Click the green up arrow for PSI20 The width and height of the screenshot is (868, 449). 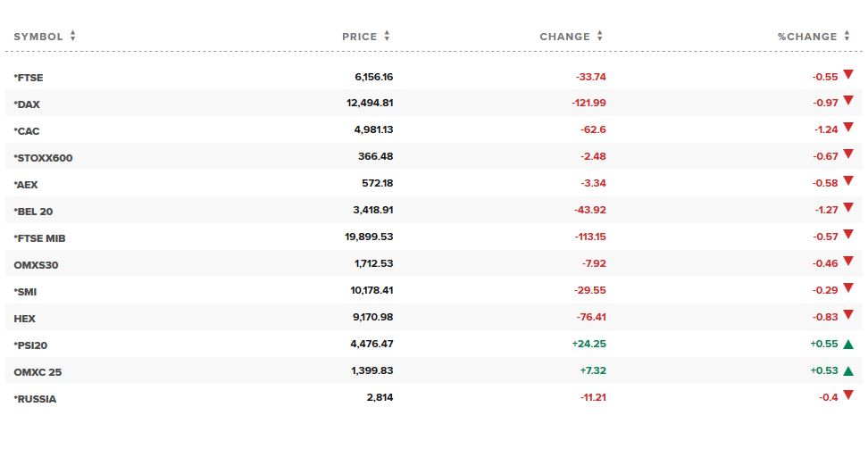(848, 345)
